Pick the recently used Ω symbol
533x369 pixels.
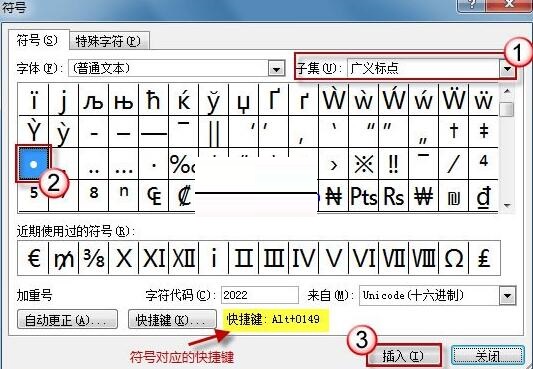point(453,258)
